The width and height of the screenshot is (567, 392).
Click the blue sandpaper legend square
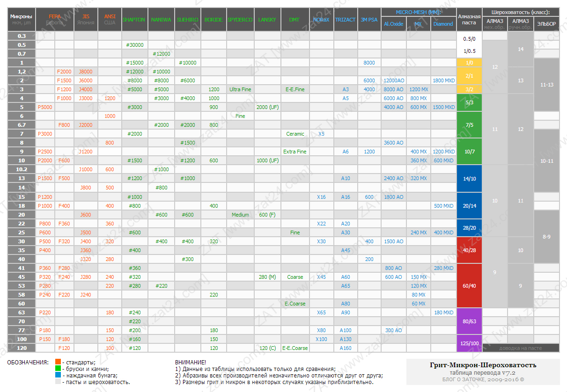click(x=58, y=375)
